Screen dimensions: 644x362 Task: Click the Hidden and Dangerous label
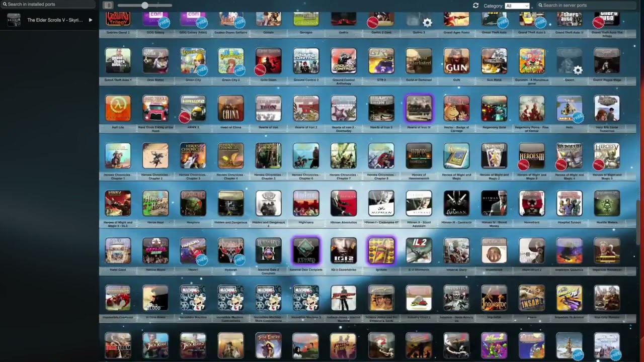[231, 222]
